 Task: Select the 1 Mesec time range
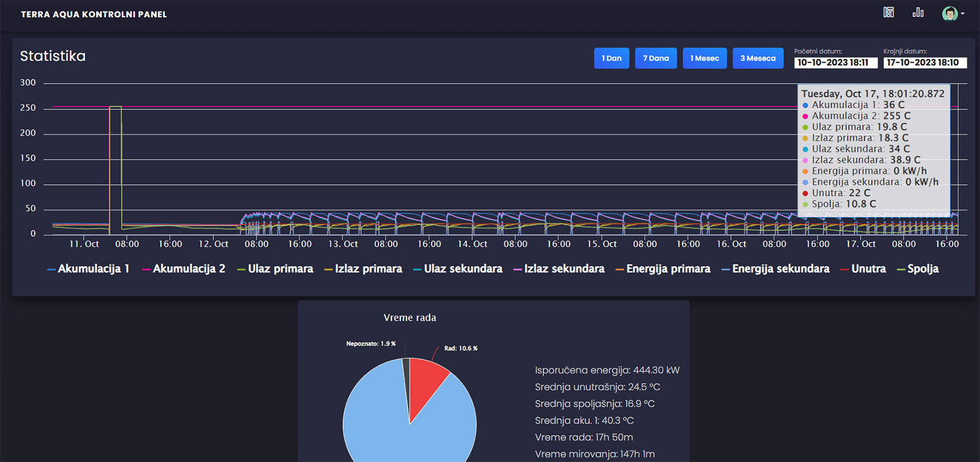tap(704, 58)
